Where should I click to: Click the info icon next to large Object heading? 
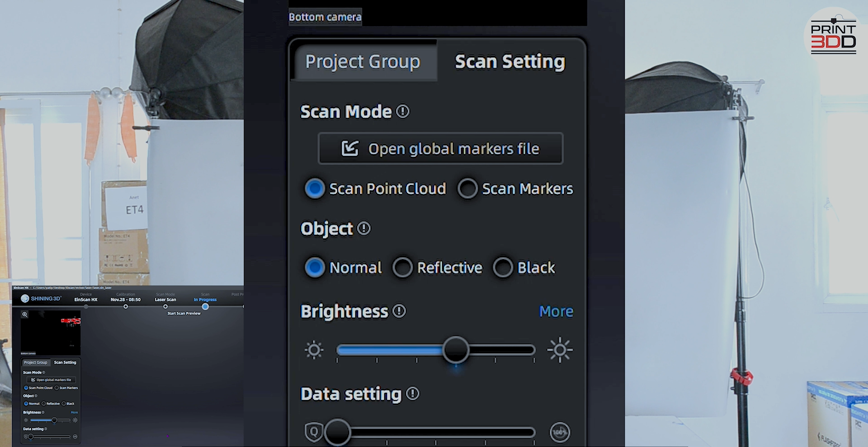(x=364, y=228)
